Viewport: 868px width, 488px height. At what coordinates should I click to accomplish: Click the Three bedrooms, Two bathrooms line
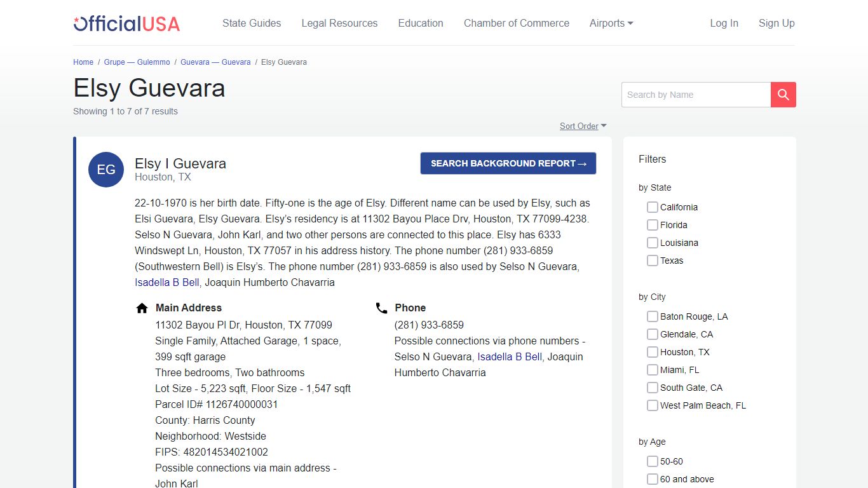230,372
